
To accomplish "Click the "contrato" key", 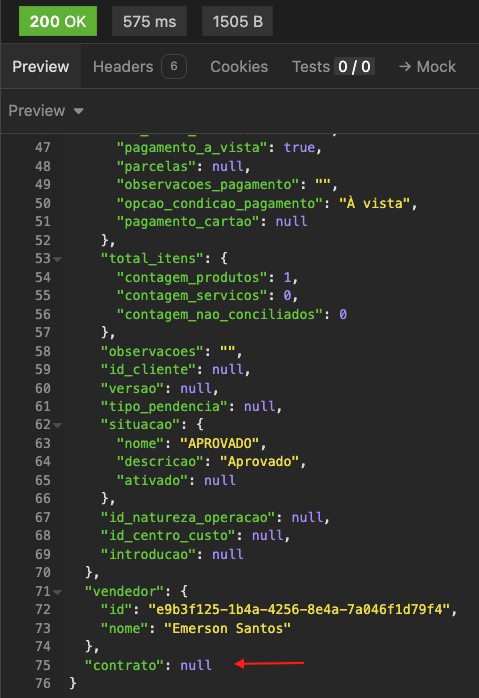I will pyautogui.click(x=124, y=665).
